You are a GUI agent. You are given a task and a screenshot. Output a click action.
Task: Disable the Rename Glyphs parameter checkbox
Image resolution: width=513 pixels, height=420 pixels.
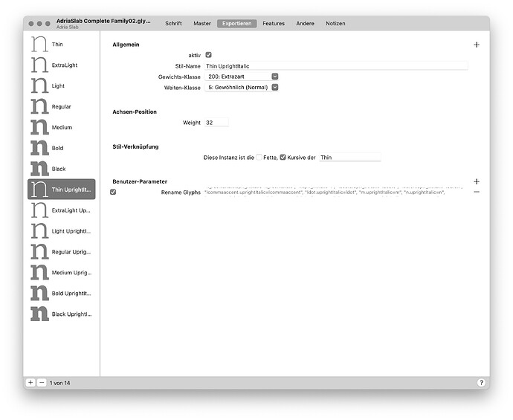pyautogui.click(x=113, y=193)
